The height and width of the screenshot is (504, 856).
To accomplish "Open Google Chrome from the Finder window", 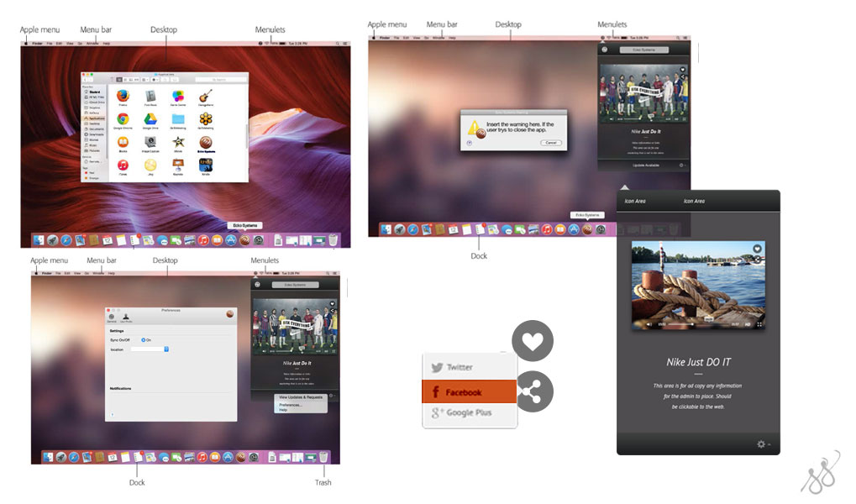I will [123, 120].
